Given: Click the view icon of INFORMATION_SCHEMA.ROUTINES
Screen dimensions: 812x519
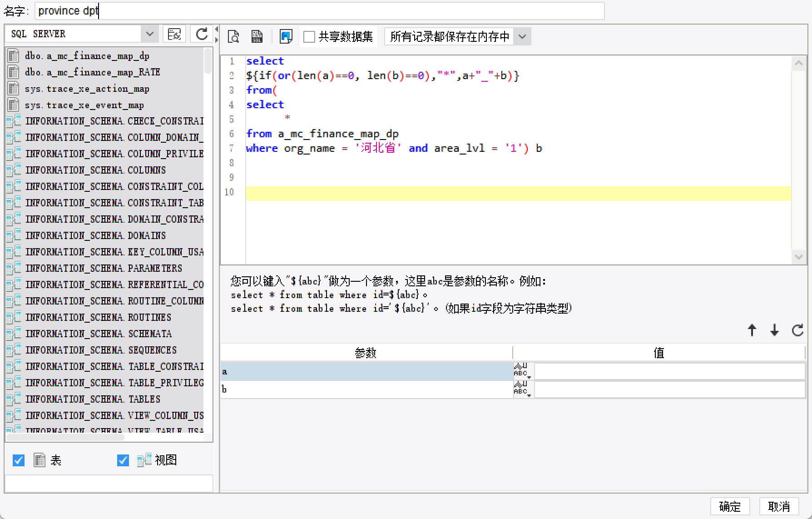Looking at the screenshot, I should point(14,317).
